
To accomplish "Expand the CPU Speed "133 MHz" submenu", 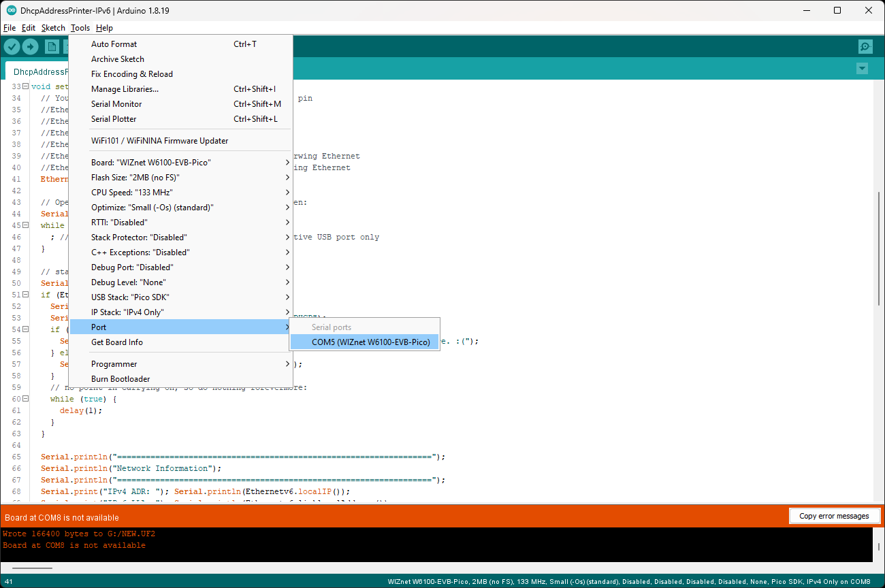I will tap(181, 193).
